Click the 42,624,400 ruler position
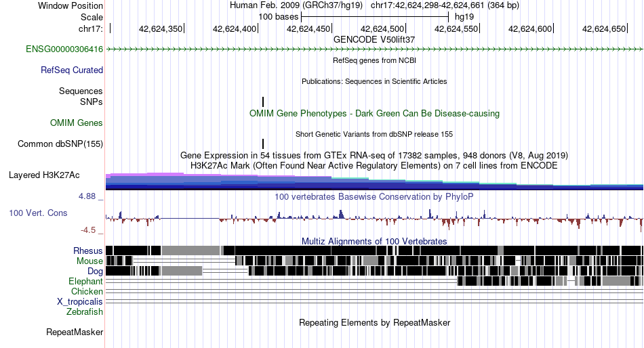Viewport: 644px width, 348px height. click(x=234, y=28)
